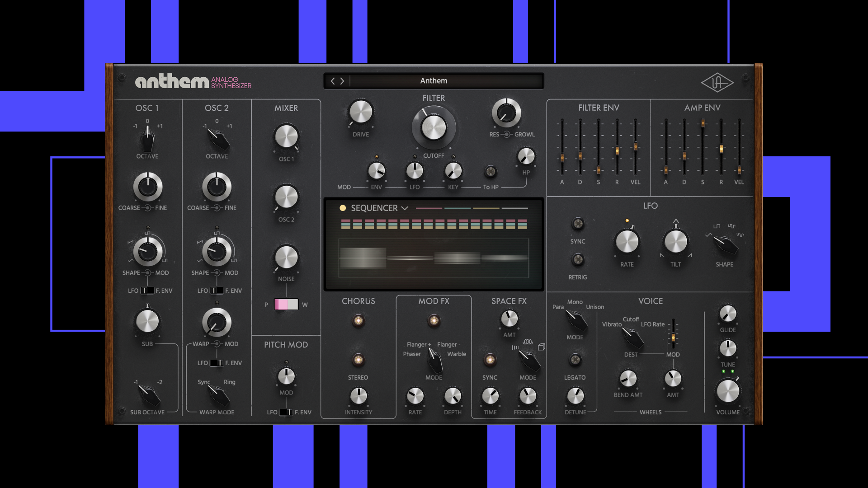Click the Chorus Stereo button

tap(358, 360)
